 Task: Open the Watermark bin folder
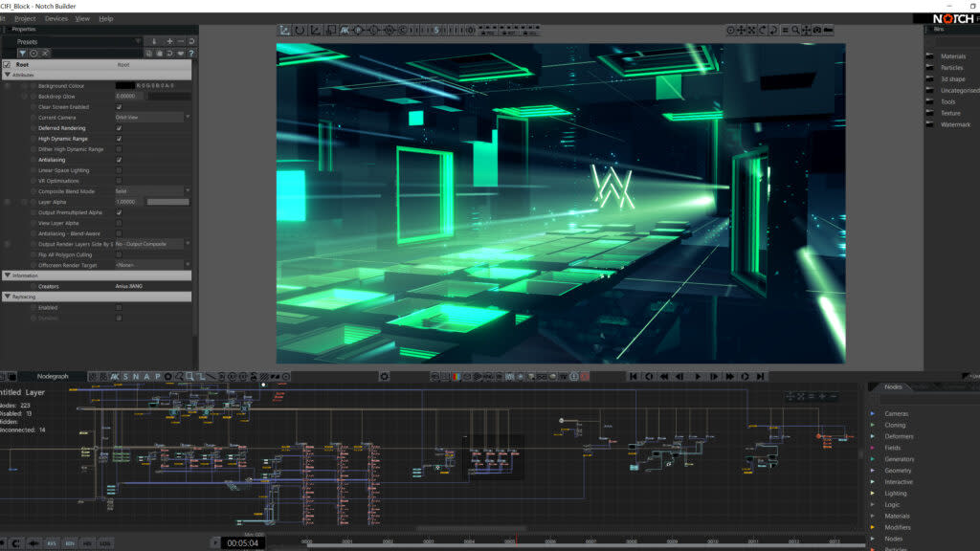[x=956, y=124]
